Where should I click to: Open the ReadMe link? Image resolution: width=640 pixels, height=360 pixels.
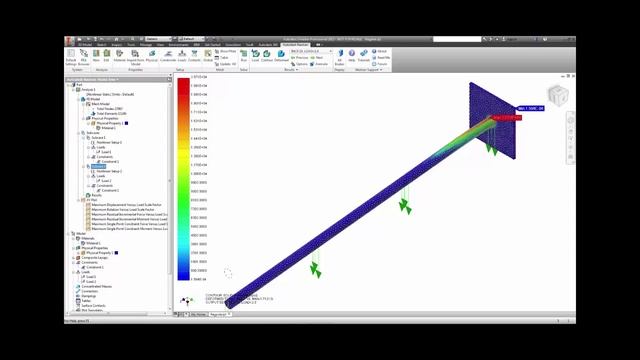point(381,58)
